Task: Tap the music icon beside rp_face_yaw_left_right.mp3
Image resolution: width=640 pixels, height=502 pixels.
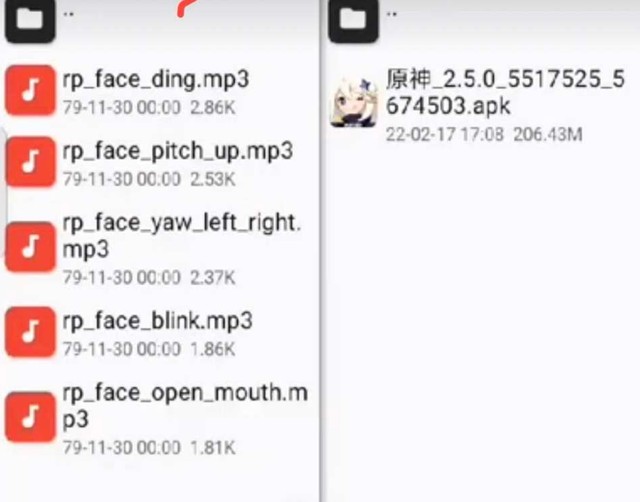Action: click(x=30, y=247)
